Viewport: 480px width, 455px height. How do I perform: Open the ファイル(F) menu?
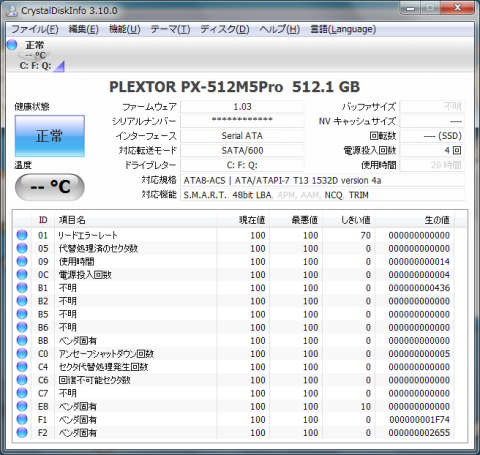point(35,29)
